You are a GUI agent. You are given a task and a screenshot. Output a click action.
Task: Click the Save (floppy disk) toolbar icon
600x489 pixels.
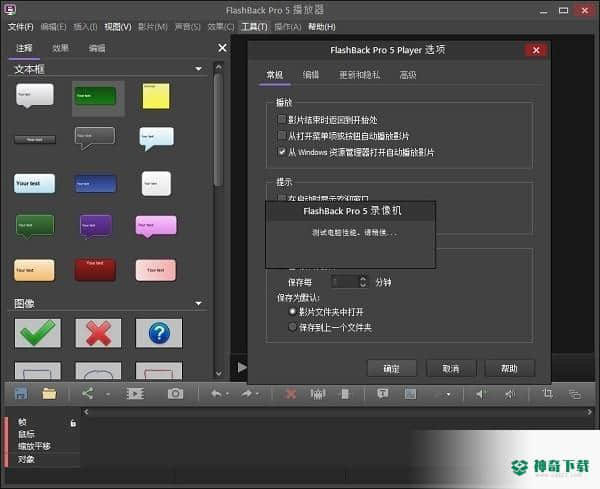21,393
